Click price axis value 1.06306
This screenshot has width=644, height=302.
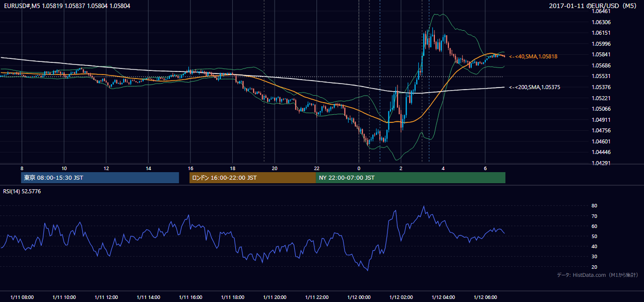[x=602, y=22]
